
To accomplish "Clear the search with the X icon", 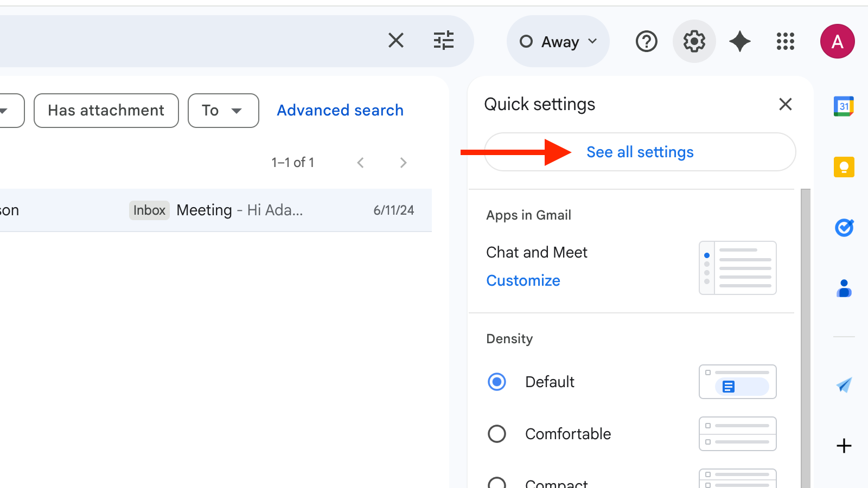I will 396,40.
